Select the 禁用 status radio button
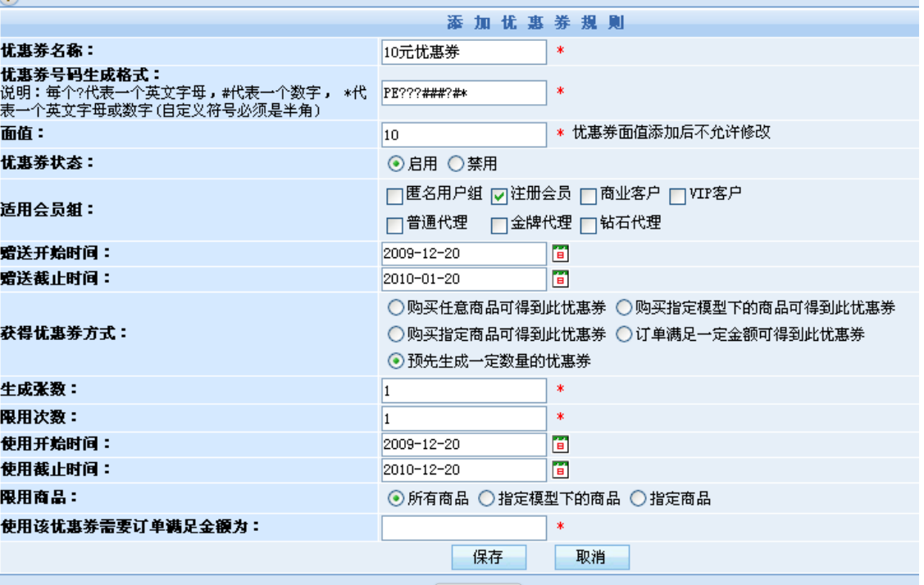 click(456, 164)
